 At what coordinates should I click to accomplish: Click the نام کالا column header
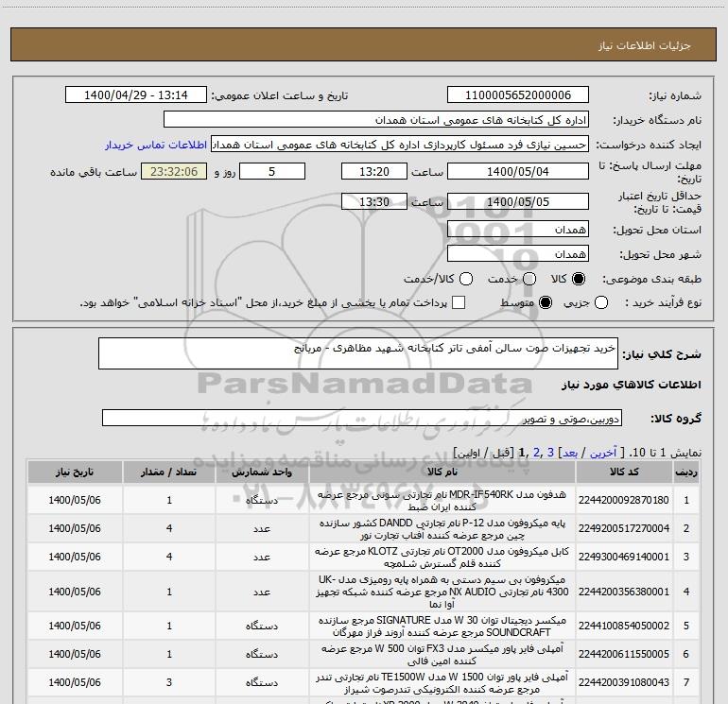tap(442, 472)
